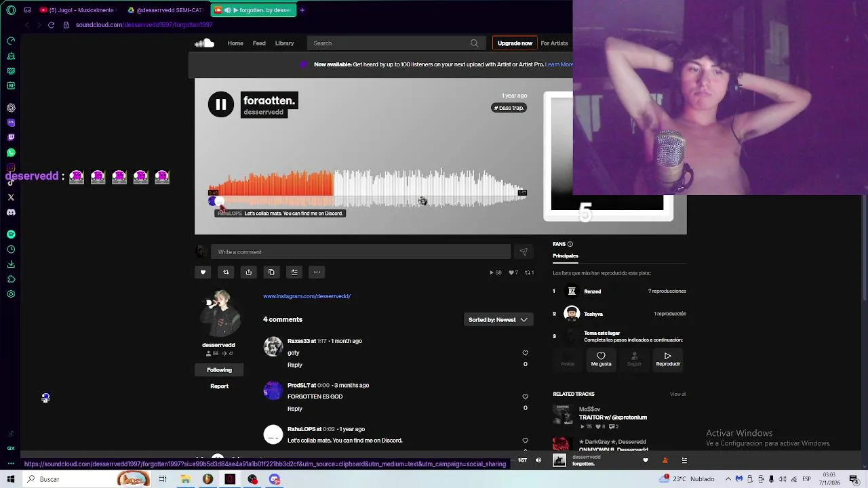
Task: Open Opera sidebar settings gear
Action: point(11,294)
